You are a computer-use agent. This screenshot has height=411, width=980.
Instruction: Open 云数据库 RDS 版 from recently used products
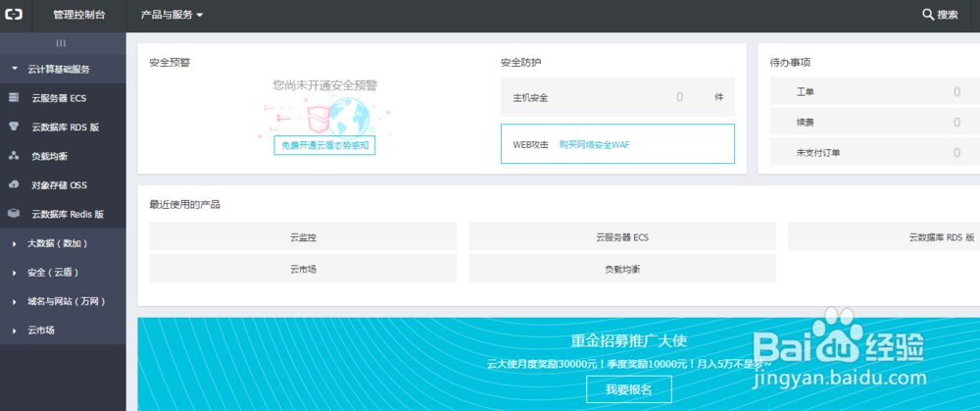click(884, 236)
